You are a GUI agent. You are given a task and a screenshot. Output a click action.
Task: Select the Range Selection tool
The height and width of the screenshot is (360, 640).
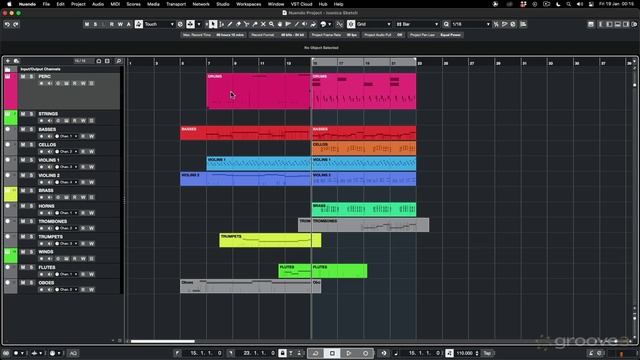coord(222,24)
